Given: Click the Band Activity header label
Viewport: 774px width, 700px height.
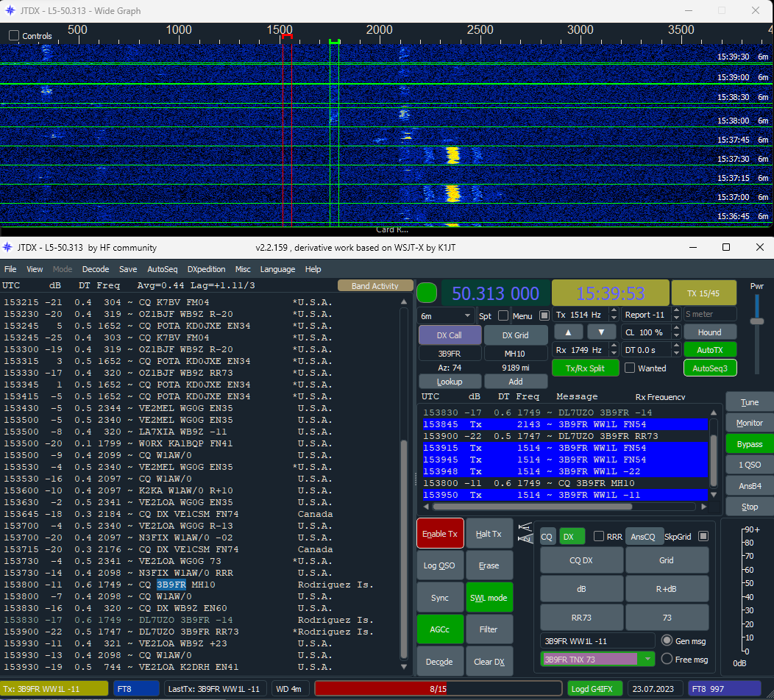Looking at the screenshot, I should tap(374, 285).
